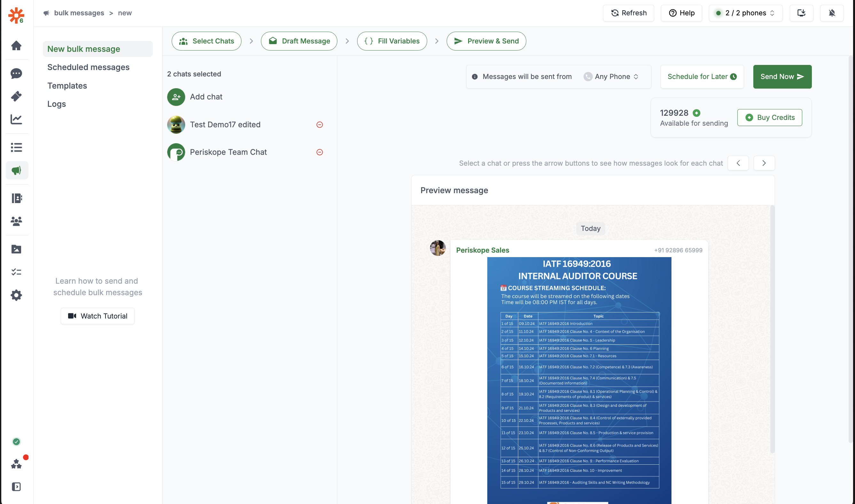Go to the Preview & Send step

[486, 41]
